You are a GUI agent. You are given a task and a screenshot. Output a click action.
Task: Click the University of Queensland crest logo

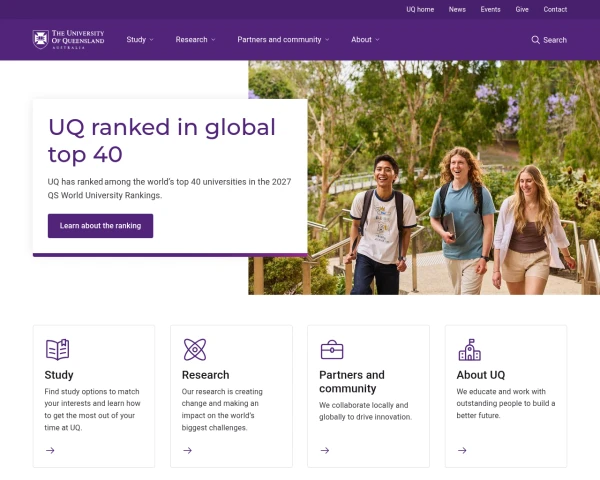point(41,39)
